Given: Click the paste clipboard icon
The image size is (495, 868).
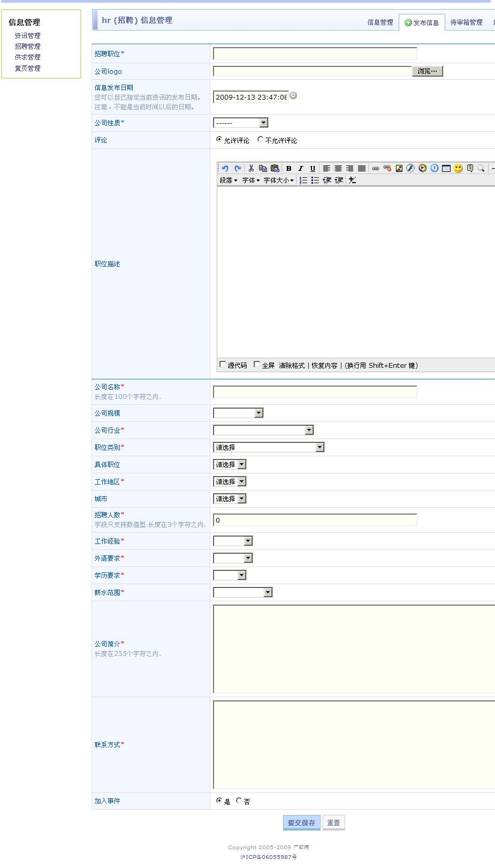Looking at the screenshot, I should click(x=275, y=168).
